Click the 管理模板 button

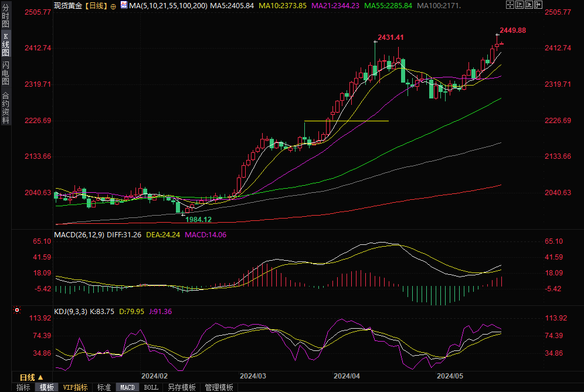click(219, 387)
